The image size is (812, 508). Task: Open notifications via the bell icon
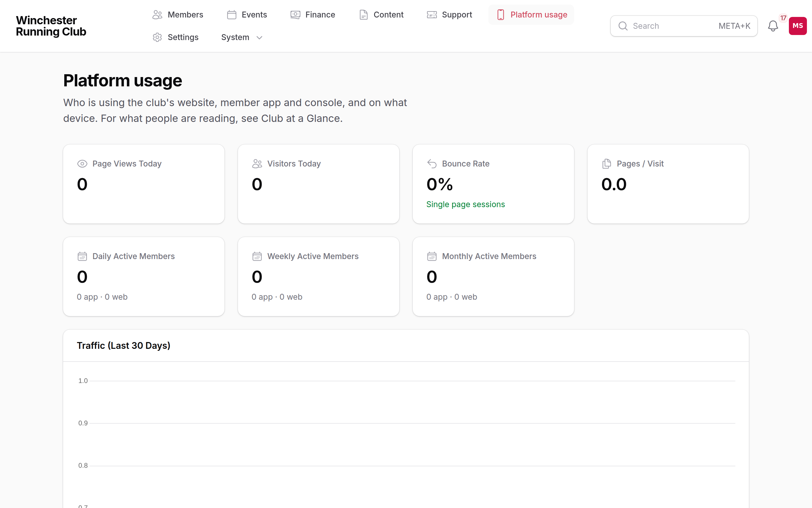coord(773,26)
